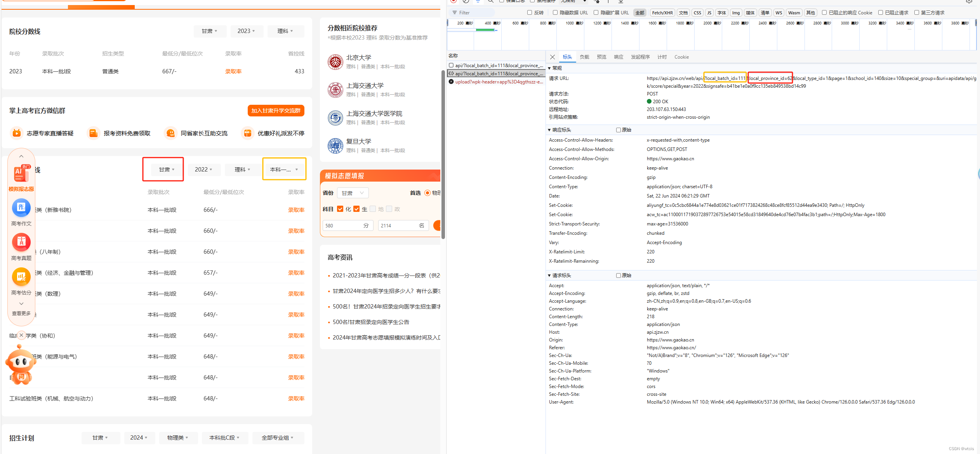Click the 复旦大学 school logo

point(335,146)
